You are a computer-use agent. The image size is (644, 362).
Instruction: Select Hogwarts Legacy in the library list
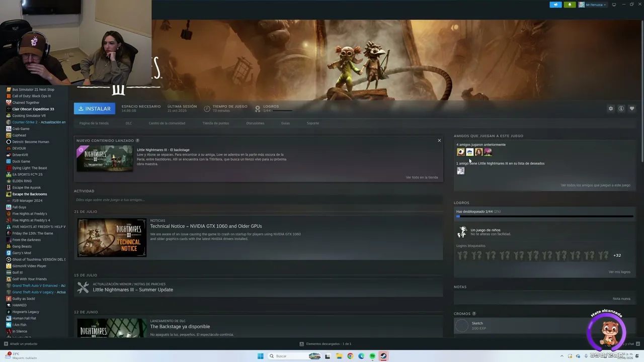[x=26, y=312]
